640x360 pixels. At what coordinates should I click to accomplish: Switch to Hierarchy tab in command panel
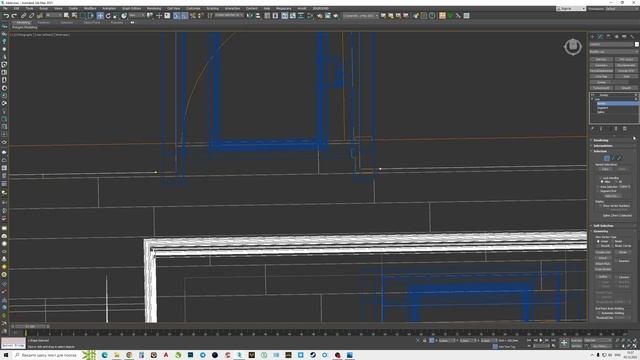click(608, 37)
